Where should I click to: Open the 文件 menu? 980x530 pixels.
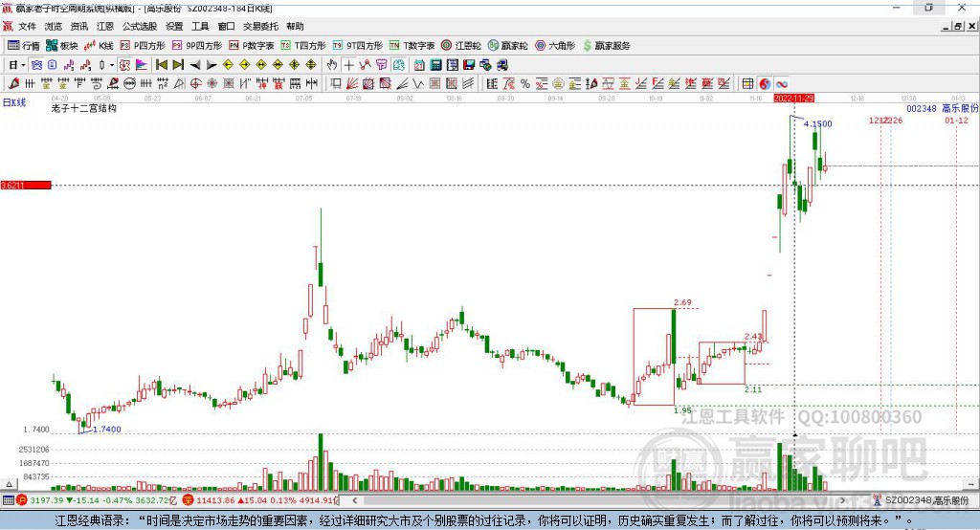(28, 26)
